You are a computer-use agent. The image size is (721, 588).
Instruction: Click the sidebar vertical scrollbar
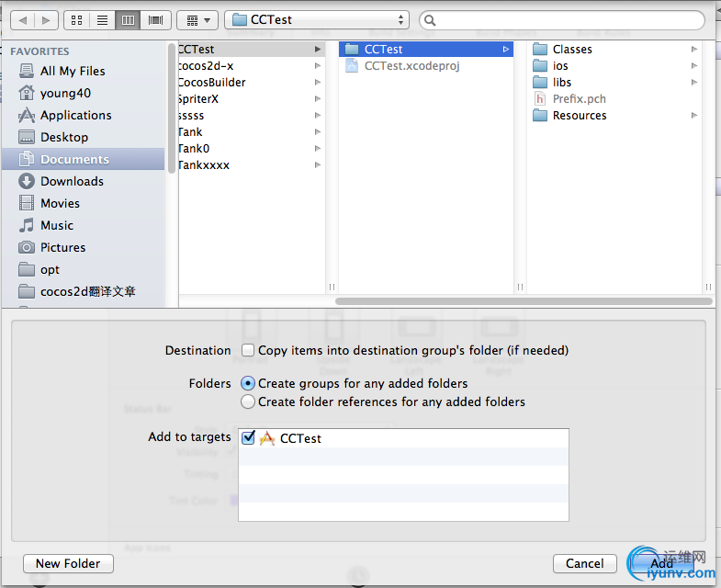tap(172, 108)
